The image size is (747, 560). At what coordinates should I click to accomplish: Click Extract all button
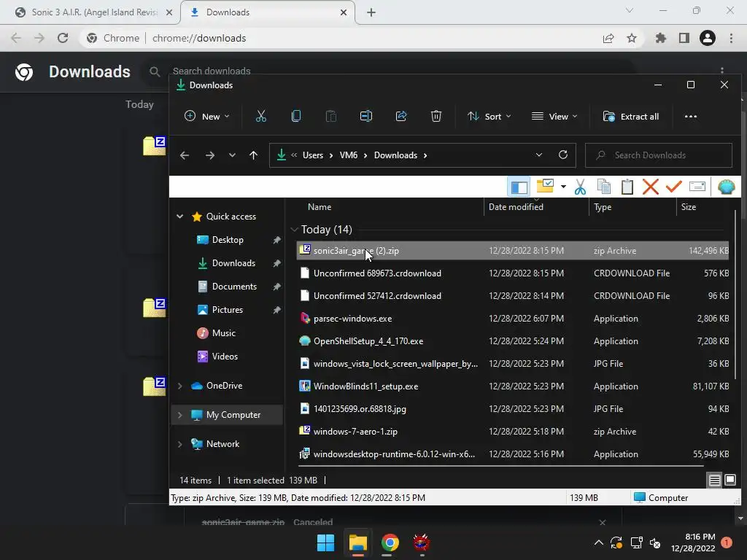point(631,116)
